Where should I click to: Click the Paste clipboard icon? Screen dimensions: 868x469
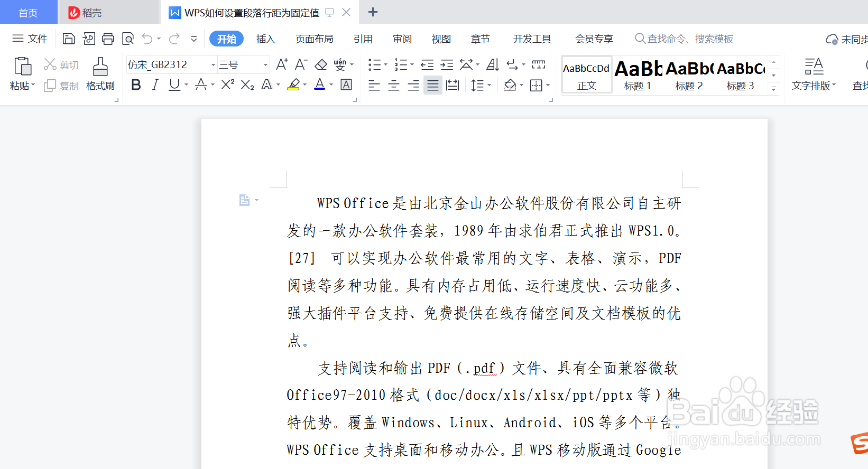click(22, 67)
